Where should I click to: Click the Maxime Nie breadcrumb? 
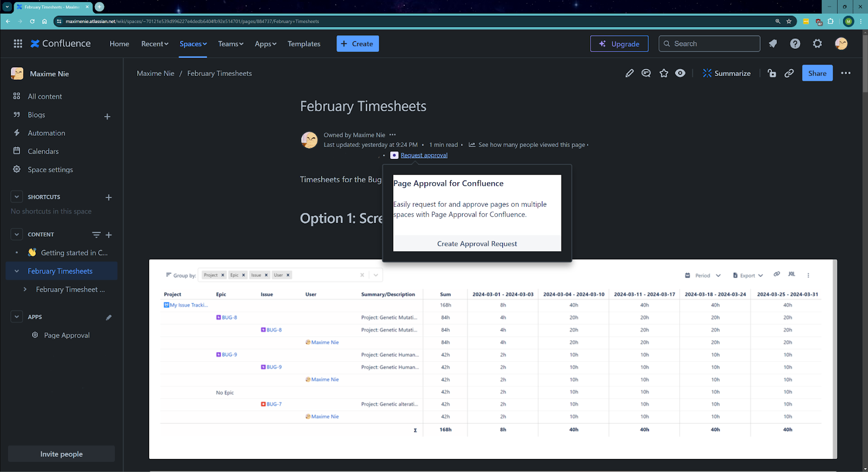156,73
